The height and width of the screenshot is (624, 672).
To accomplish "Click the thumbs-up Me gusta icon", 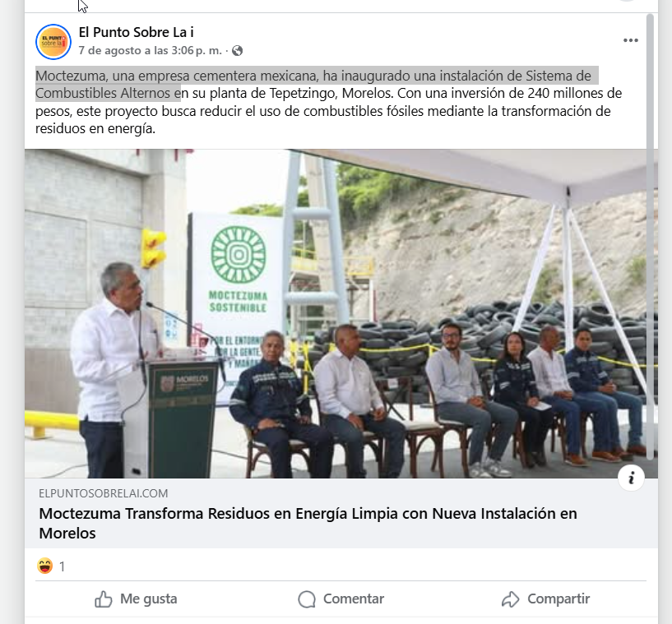I will (104, 599).
